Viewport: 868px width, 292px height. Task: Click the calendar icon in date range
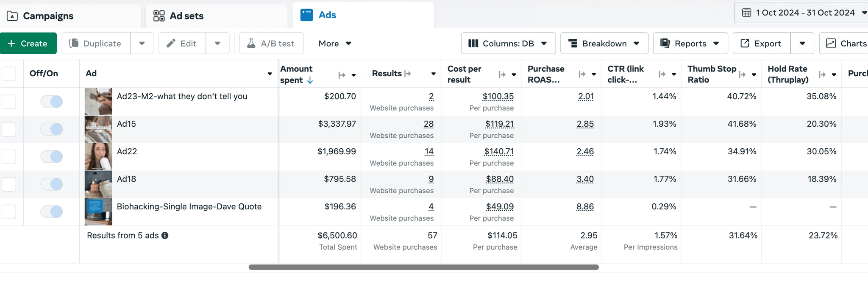click(746, 13)
